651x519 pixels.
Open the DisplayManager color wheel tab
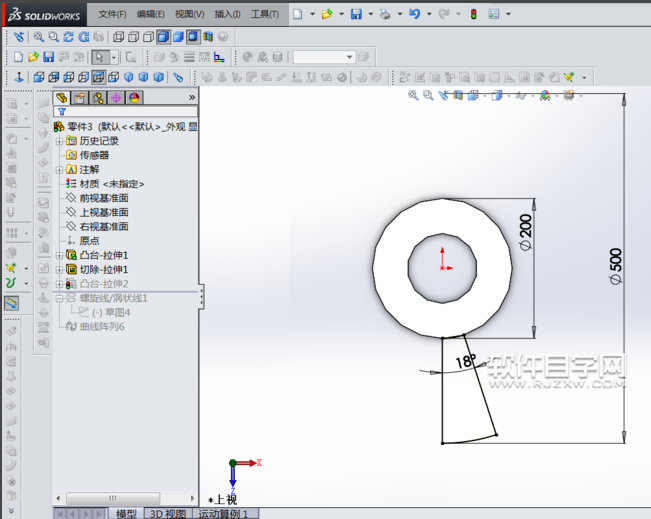coord(134,97)
